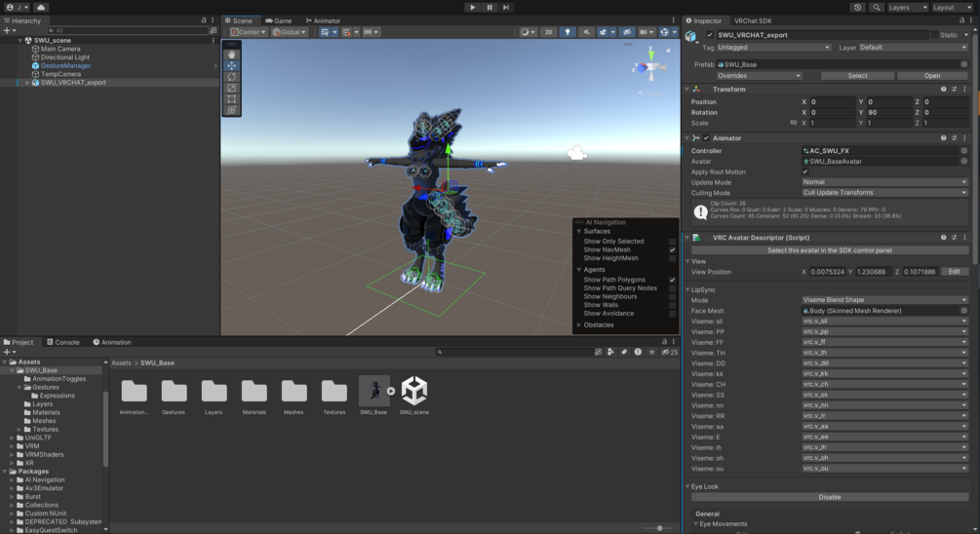This screenshot has height=534, width=980.
Task: Open the Layer Default dropdown
Action: pos(913,48)
